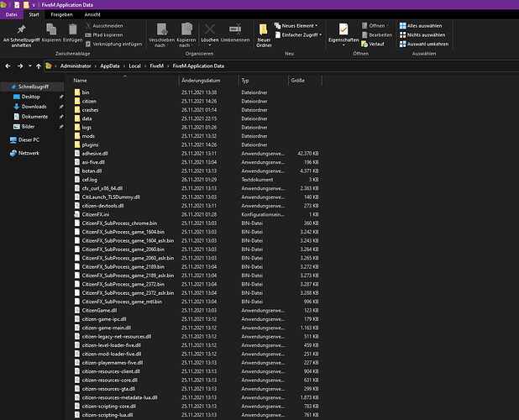Click Pfad kopieren
The height and width of the screenshot is (420, 519).
pyautogui.click(x=104, y=34)
